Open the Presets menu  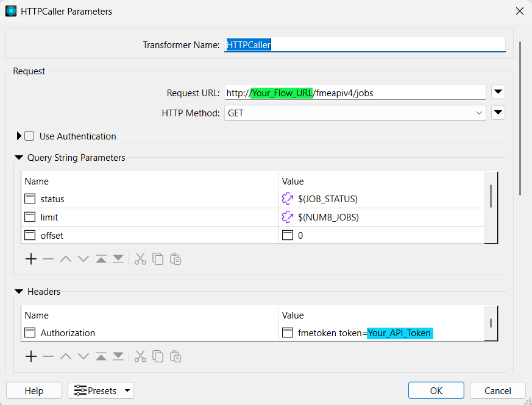click(101, 390)
